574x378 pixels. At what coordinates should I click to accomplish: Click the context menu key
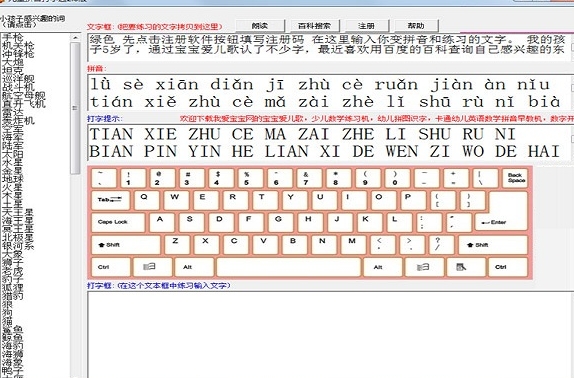click(466, 267)
